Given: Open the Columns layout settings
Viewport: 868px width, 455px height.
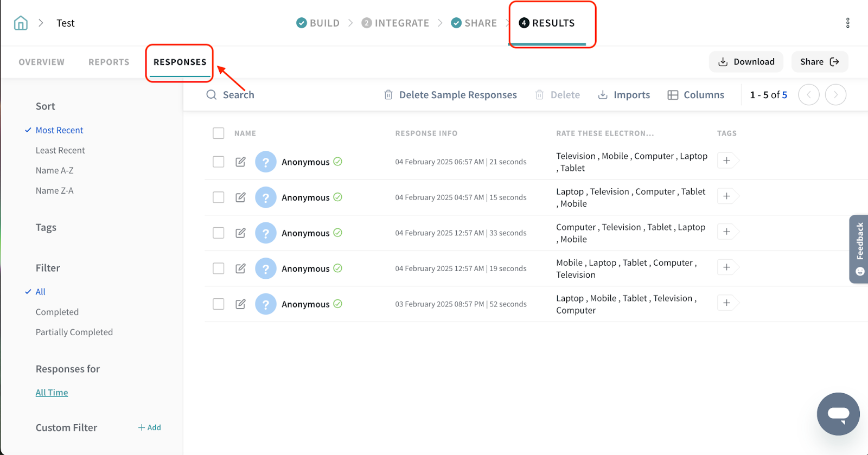Looking at the screenshot, I should tap(695, 95).
